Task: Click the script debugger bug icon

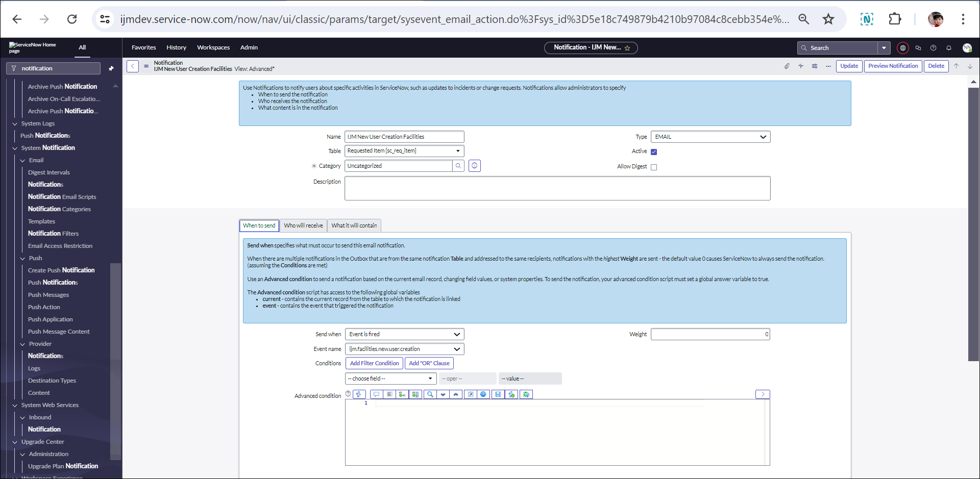Action: 526,394
